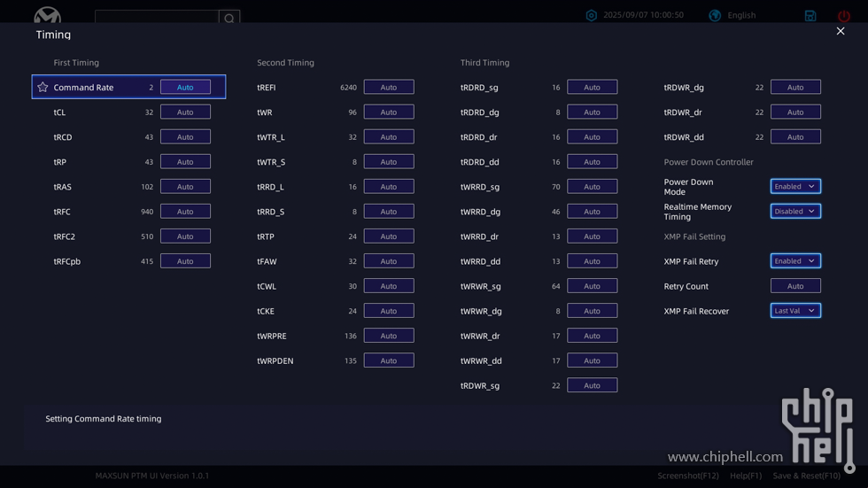868x488 pixels.
Task: Click the star icon beside Command Rate
Action: click(x=43, y=87)
